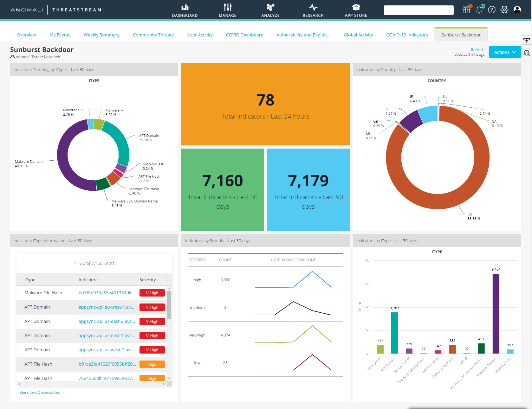The height and width of the screenshot is (409, 532).
Task: Refresh the dashboard
Action: point(477,50)
